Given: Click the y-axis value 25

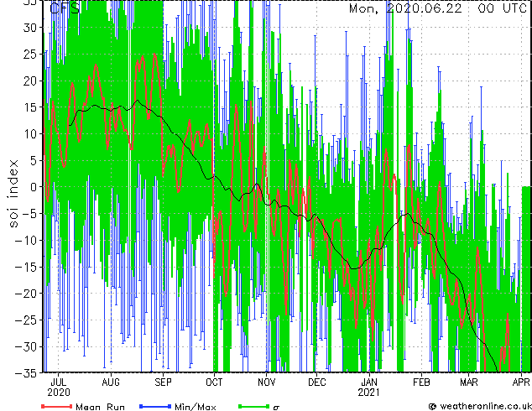Looking at the screenshot, I should 30,54.
